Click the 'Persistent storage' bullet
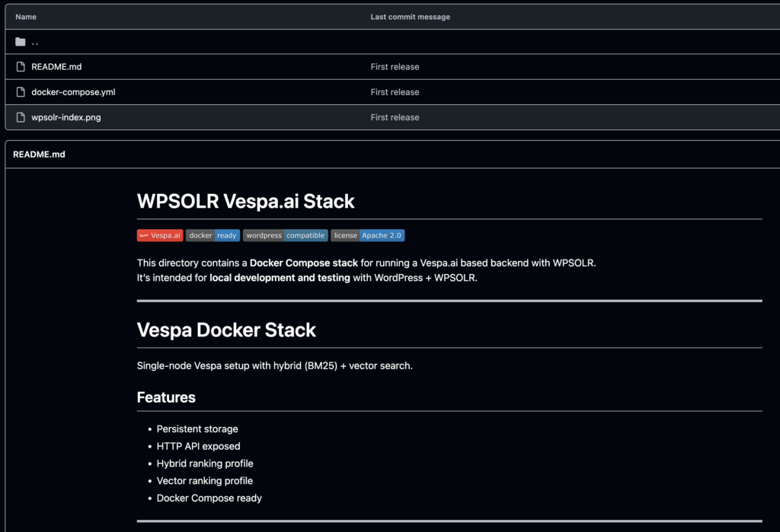This screenshot has width=780, height=532. [x=197, y=429]
